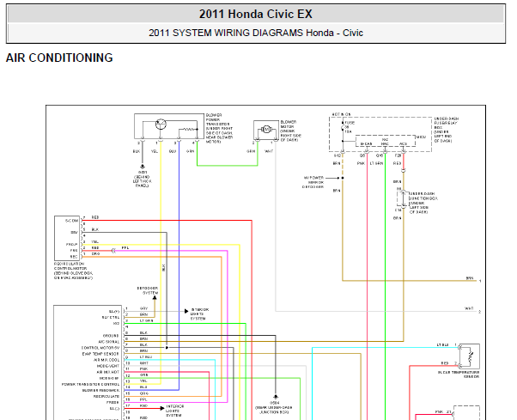
Task: Click the 'AIR MIX HOT' pin label
Action: click(108, 372)
